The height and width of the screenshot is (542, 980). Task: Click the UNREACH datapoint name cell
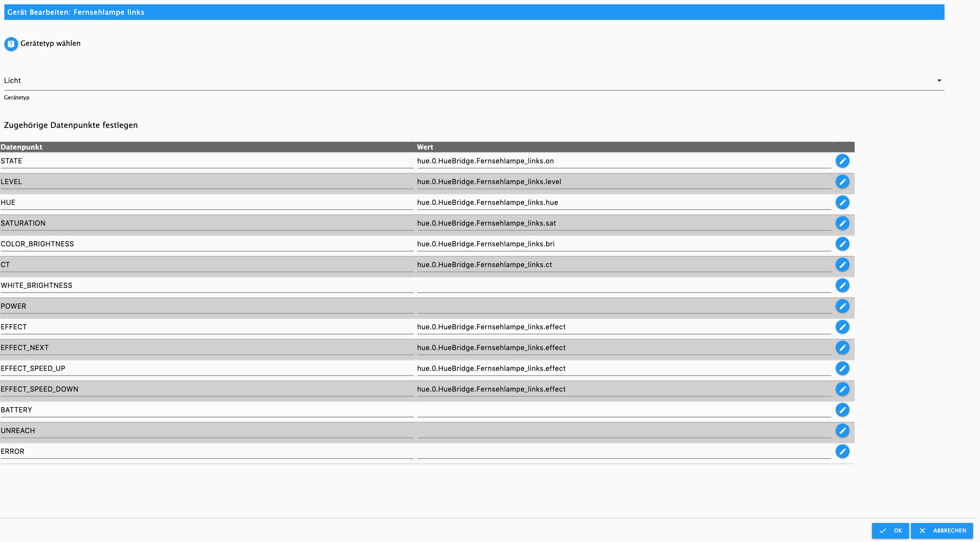coord(207,431)
